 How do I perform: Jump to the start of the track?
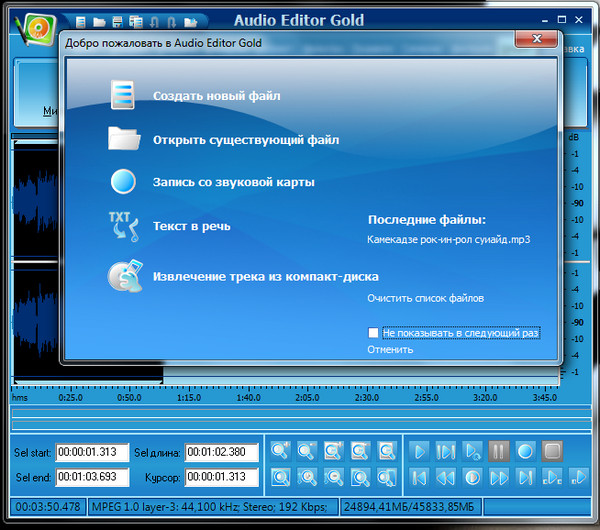(x=421, y=477)
